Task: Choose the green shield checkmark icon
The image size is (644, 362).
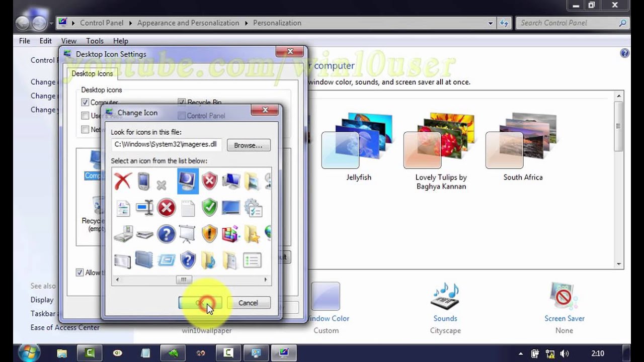Action: tap(209, 207)
